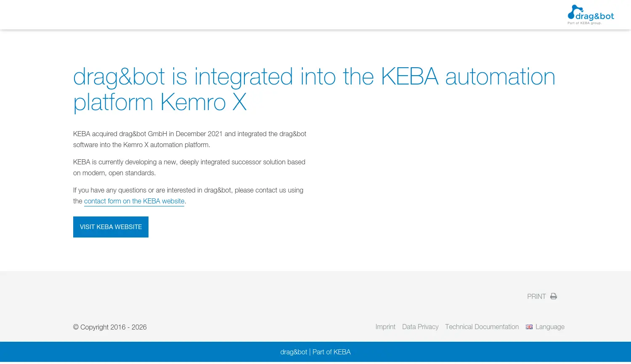The height and width of the screenshot is (364, 631).
Task: Open the Language selector text
Action: coord(550,327)
